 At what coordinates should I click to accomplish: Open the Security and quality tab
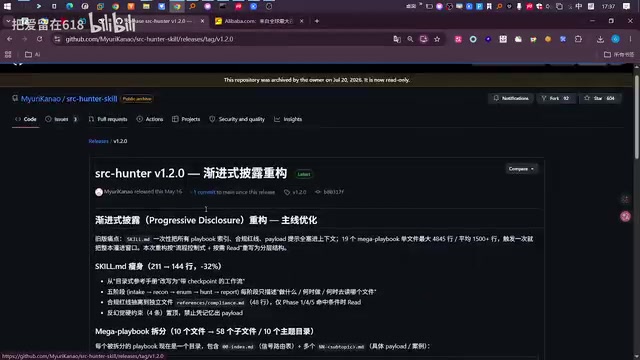coord(237,119)
